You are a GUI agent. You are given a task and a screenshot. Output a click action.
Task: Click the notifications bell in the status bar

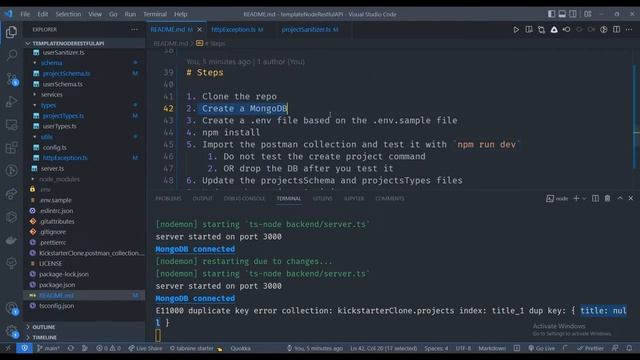629,348
